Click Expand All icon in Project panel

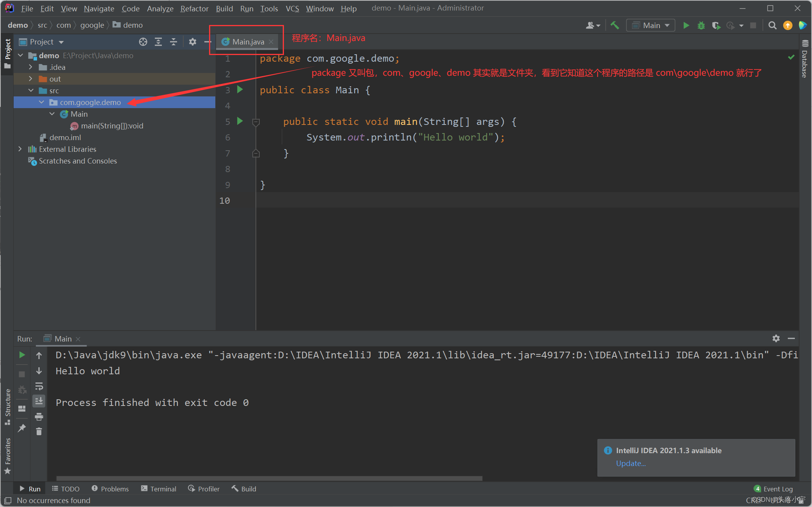click(158, 42)
